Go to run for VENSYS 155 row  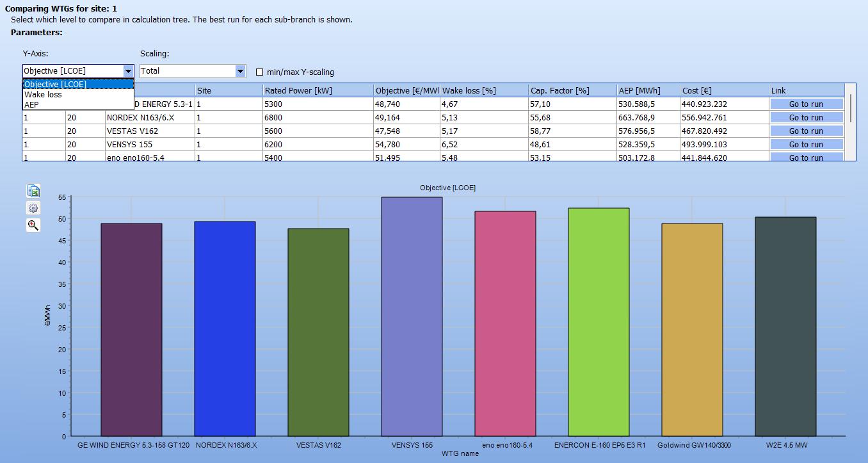(x=806, y=144)
